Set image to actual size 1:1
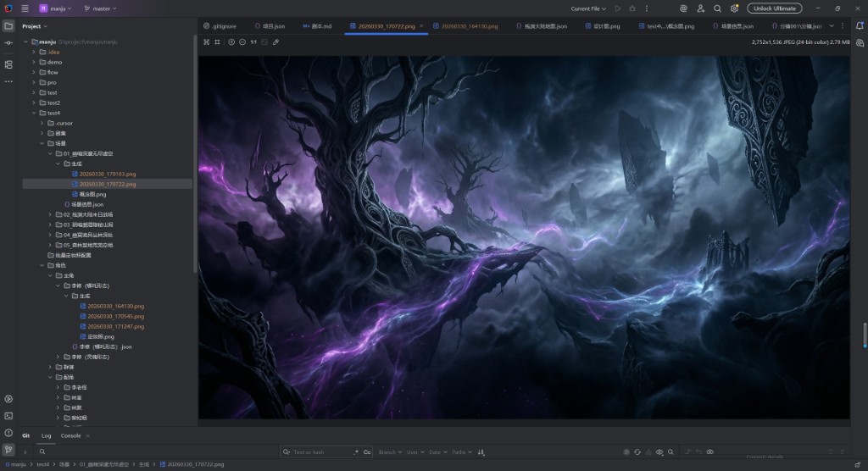This screenshot has width=868, height=471. click(253, 42)
